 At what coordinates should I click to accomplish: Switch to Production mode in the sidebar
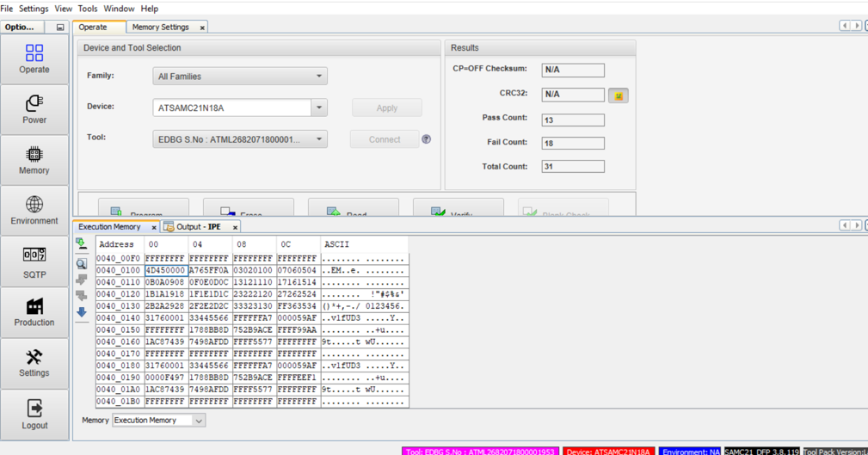pyautogui.click(x=34, y=312)
